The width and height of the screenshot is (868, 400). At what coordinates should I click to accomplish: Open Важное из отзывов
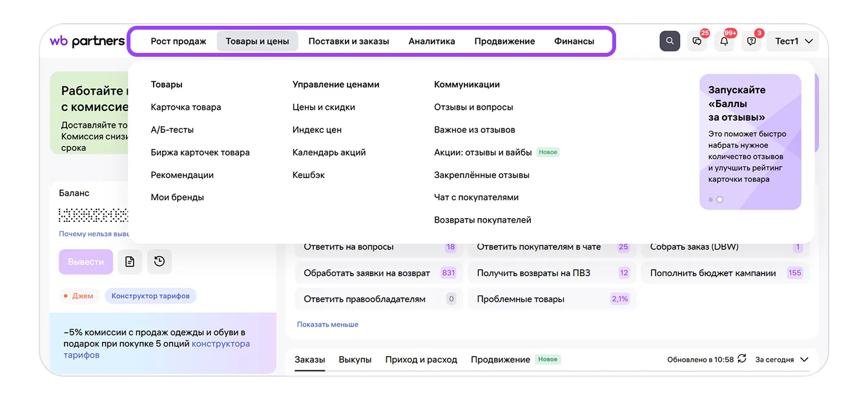pos(475,130)
